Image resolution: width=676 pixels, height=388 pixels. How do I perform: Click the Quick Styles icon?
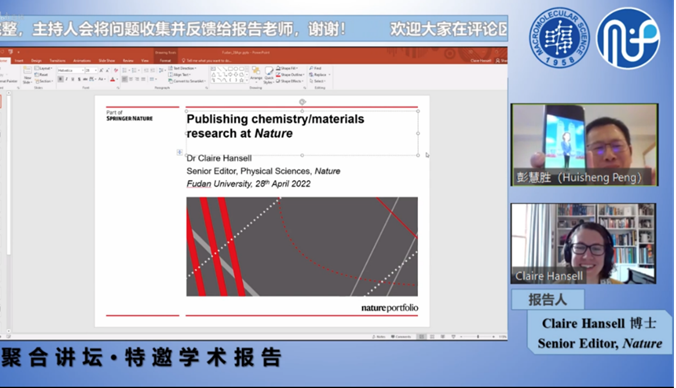tap(269, 74)
